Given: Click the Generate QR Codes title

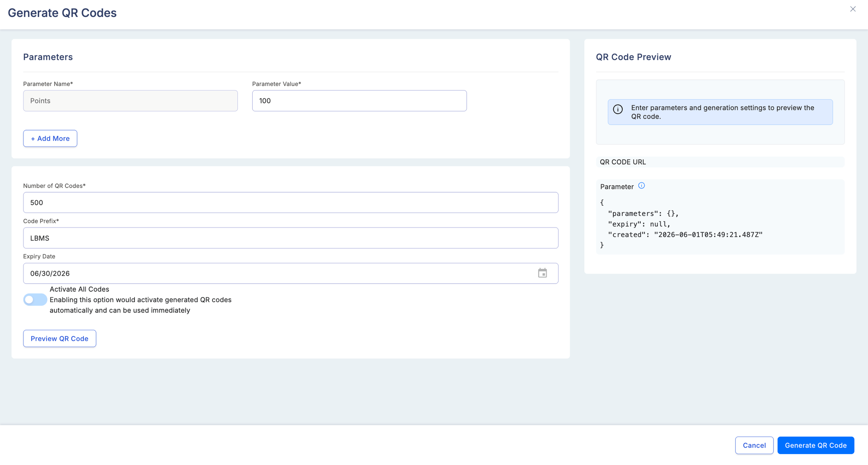Looking at the screenshot, I should point(62,13).
